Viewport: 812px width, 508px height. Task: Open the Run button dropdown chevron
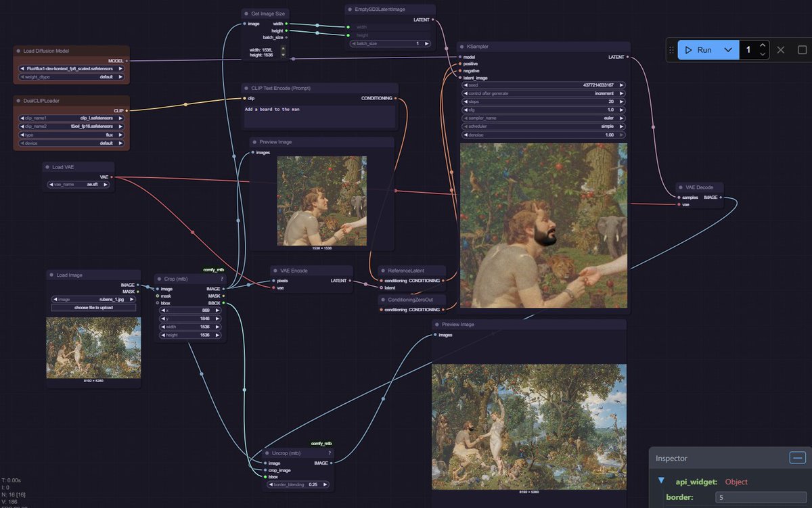click(729, 49)
